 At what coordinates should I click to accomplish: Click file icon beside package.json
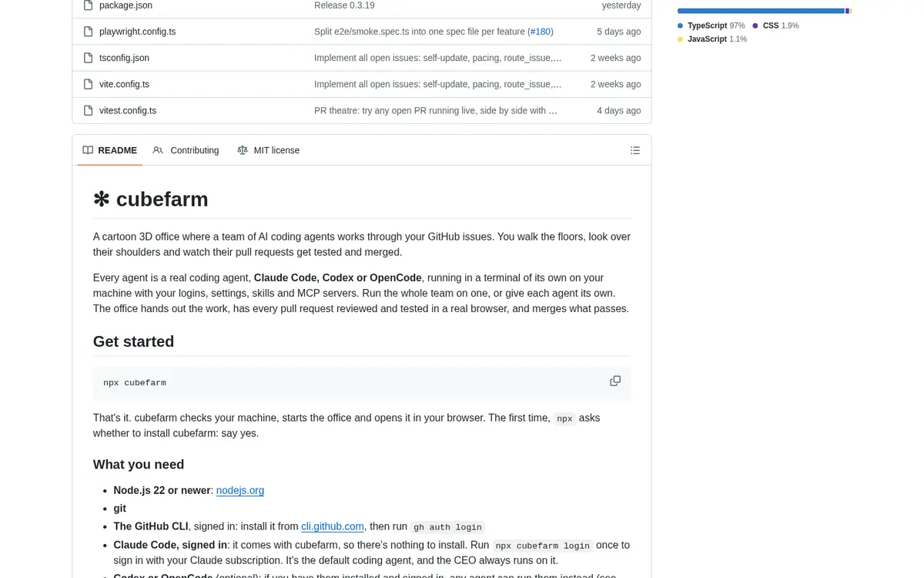click(x=88, y=5)
